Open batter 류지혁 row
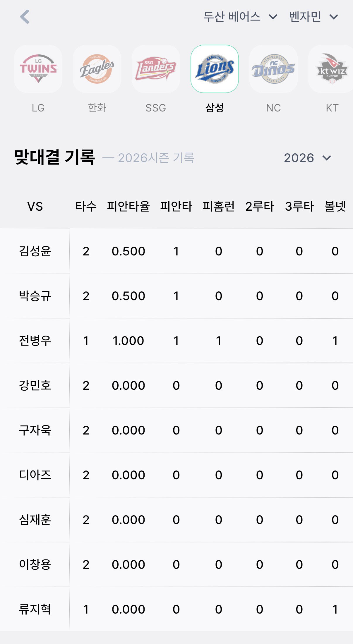 point(176,609)
